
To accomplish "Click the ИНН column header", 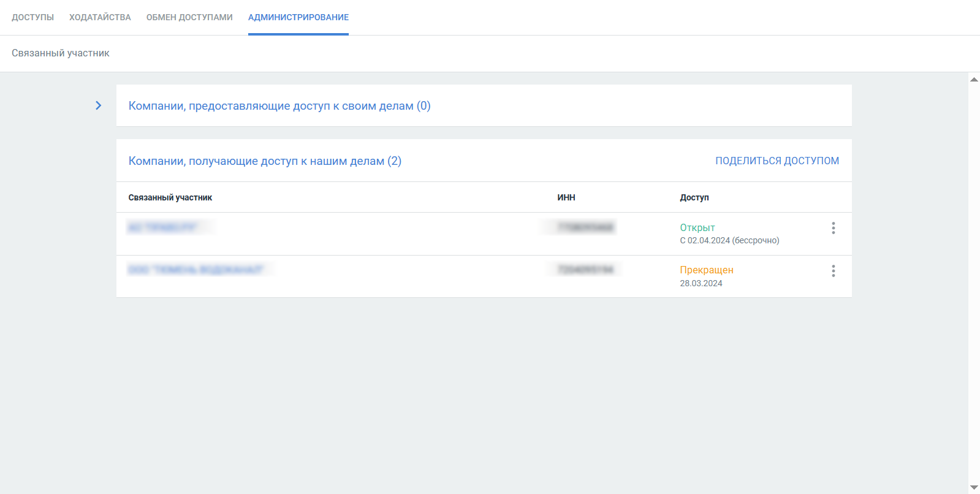I will click(566, 197).
